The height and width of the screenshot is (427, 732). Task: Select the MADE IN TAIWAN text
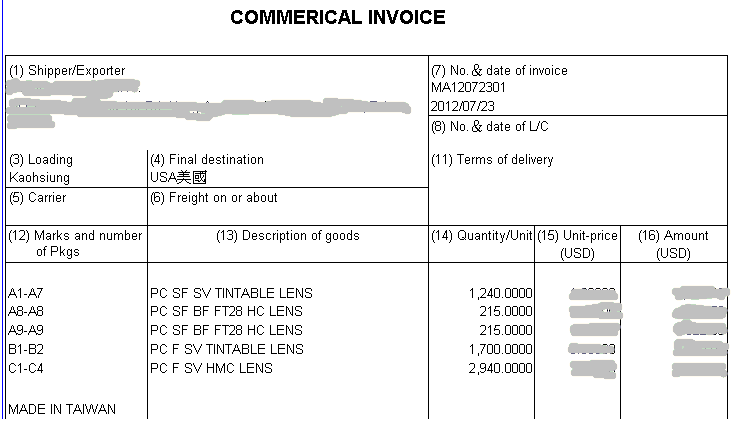[x=62, y=409]
